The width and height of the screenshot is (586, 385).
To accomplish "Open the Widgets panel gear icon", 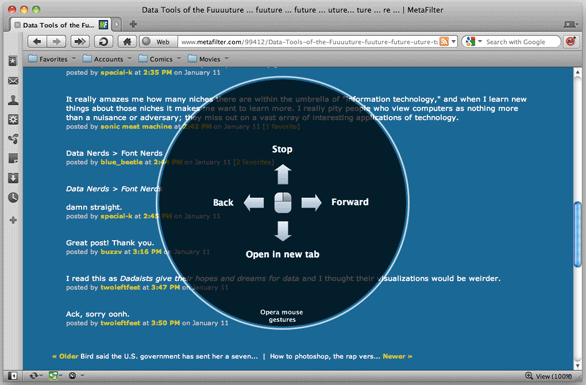I will pos(13,120).
